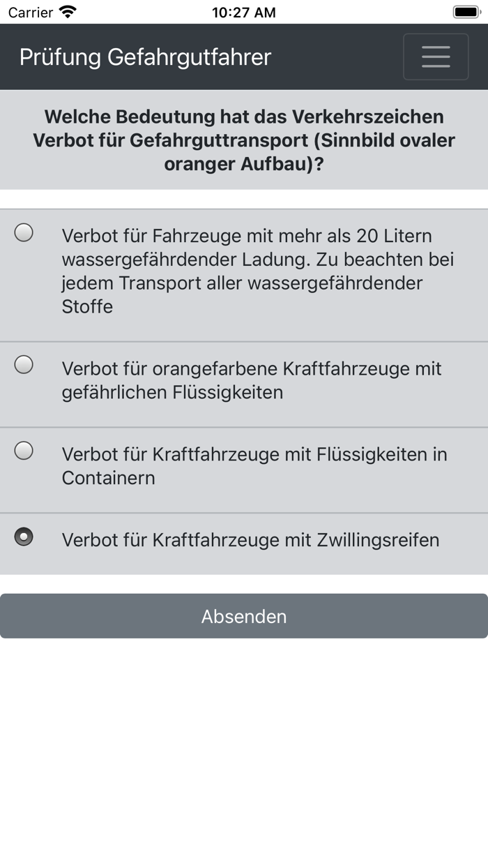Click the fourth answer row
Viewport: 488px width, 868px height.
(x=251, y=539)
